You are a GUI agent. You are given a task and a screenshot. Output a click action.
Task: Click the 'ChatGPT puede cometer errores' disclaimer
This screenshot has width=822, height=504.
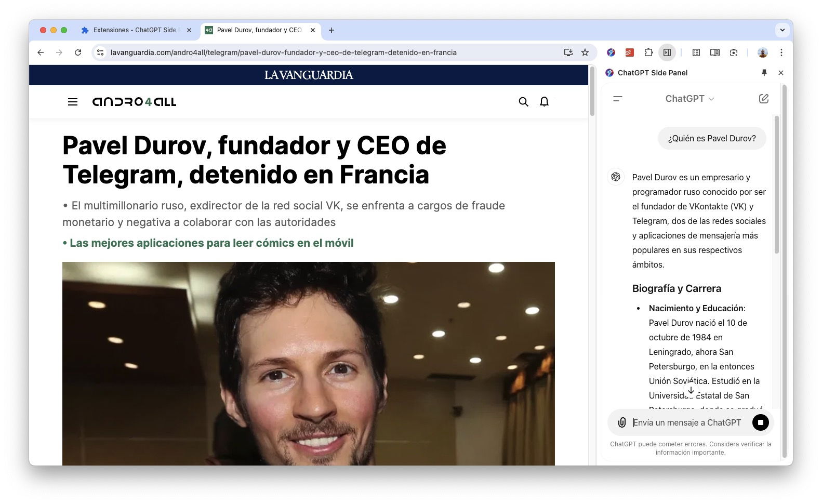(691, 448)
